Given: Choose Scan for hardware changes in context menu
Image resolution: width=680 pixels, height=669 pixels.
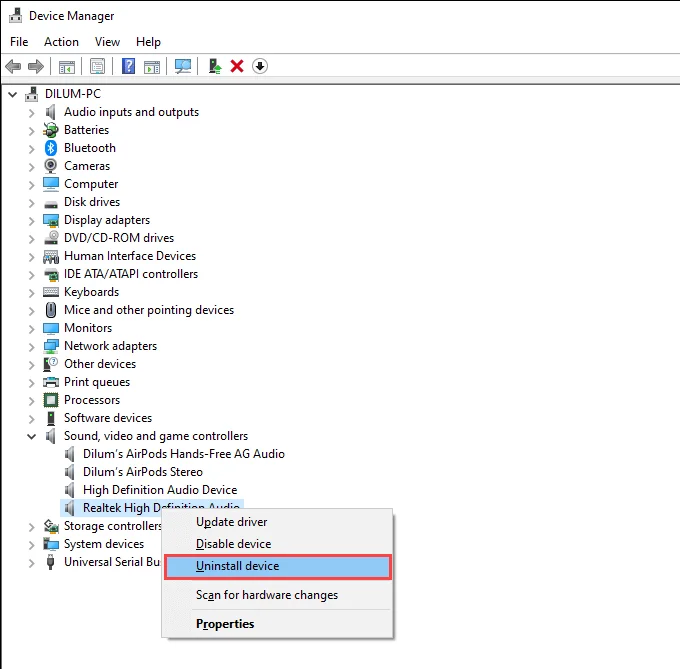Looking at the screenshot, I should (x=278, y=595).
